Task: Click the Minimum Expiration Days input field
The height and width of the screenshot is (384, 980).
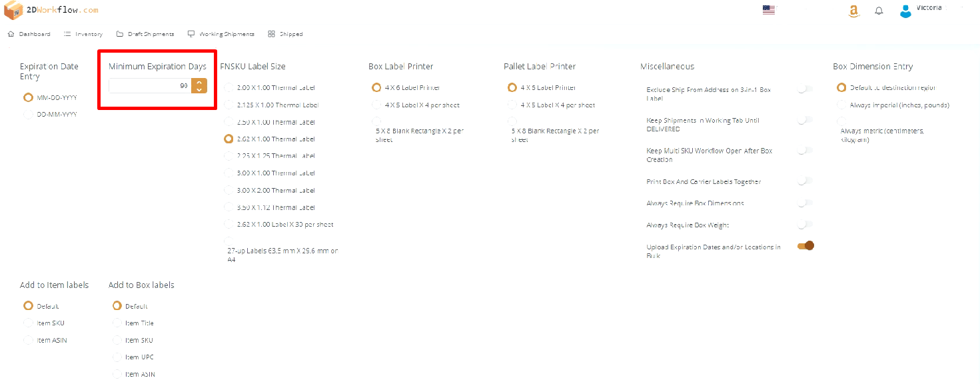Action: (x=150, y=86)
